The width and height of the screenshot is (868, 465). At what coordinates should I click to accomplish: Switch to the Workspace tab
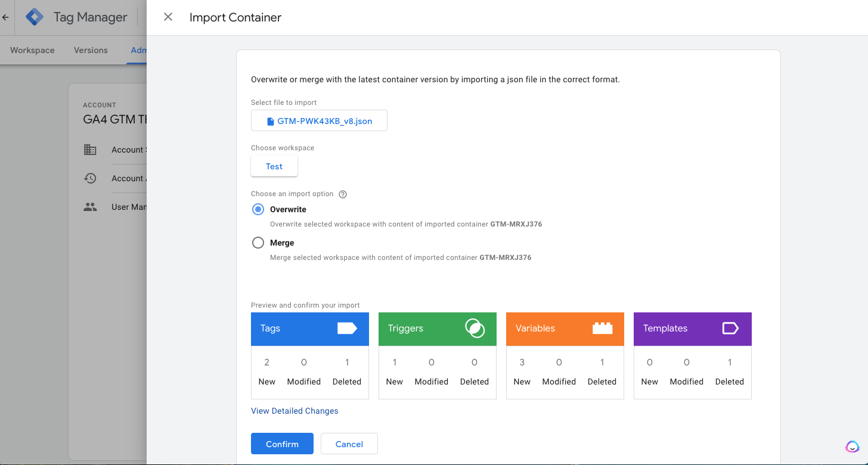pos(32,50)
